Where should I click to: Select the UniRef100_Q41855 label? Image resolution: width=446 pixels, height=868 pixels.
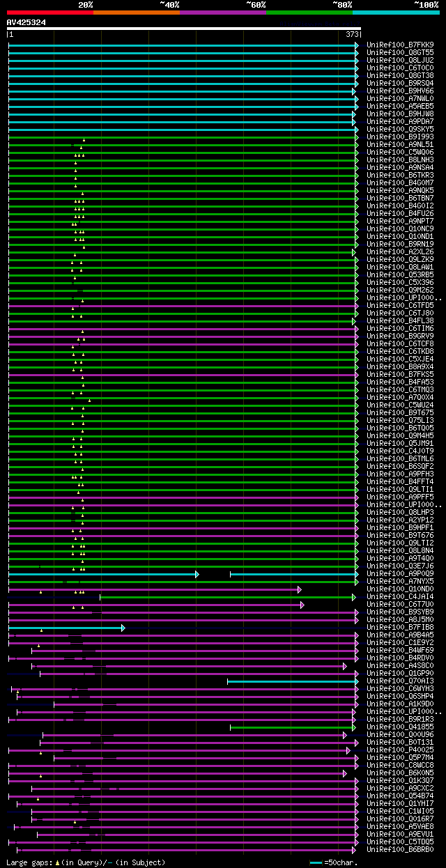pyautogui.click(x=400, y=727)
